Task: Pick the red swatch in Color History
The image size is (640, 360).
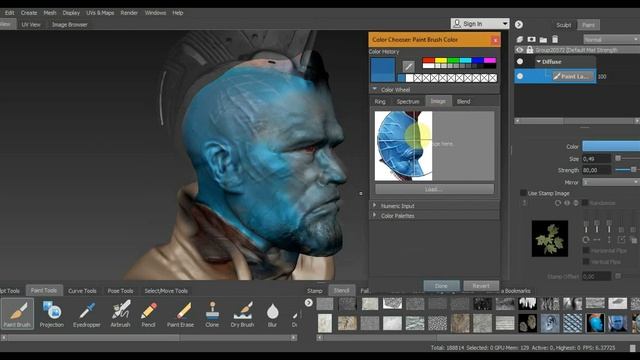Action: click(x=429, y=60)
